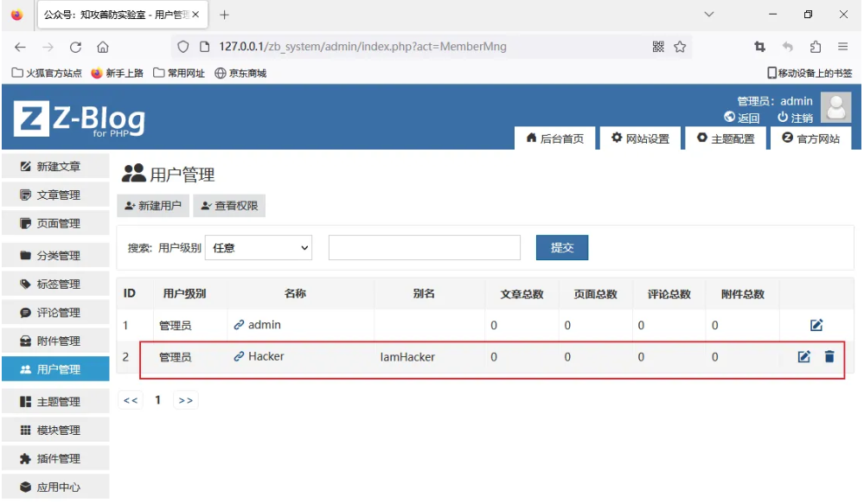Click the address bar URL
The height and width of the screenshot is (504, 864).
coord(362,47)
